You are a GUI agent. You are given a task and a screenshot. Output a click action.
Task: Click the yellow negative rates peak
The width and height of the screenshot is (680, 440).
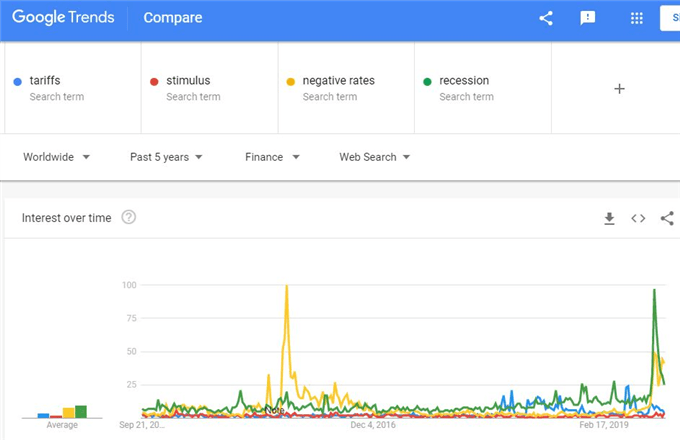click(287, 287)
